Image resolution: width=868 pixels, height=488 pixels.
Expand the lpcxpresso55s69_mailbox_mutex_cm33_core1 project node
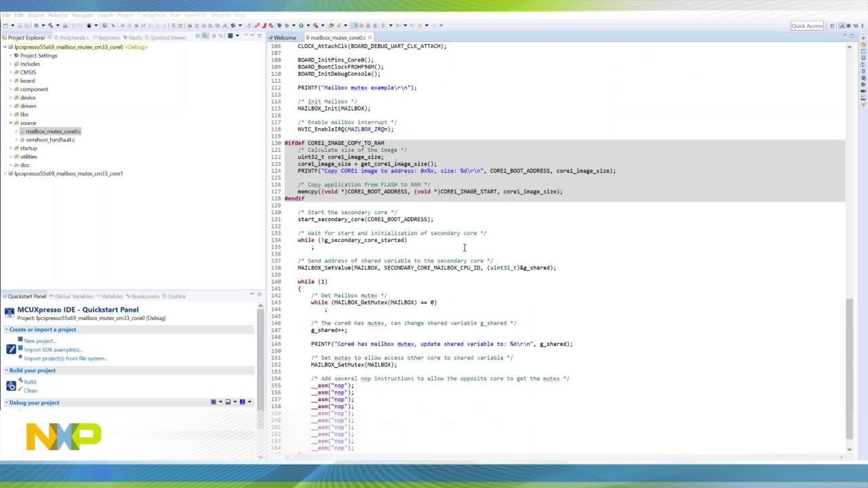(x=4, y=174)
